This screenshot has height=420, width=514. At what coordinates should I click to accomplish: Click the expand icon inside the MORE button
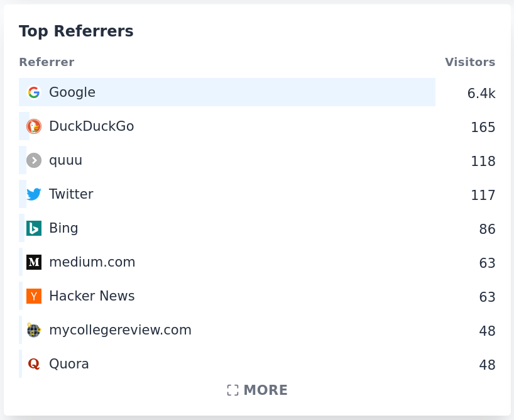tap(231, 390)
